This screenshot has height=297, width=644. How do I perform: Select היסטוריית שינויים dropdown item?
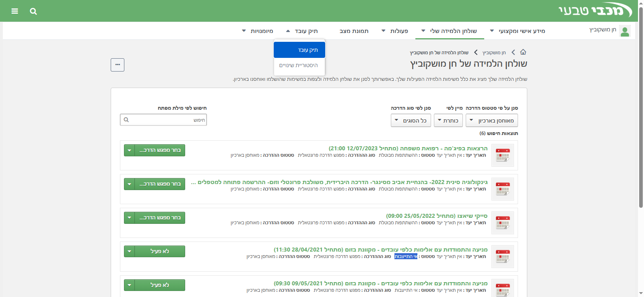299,66
